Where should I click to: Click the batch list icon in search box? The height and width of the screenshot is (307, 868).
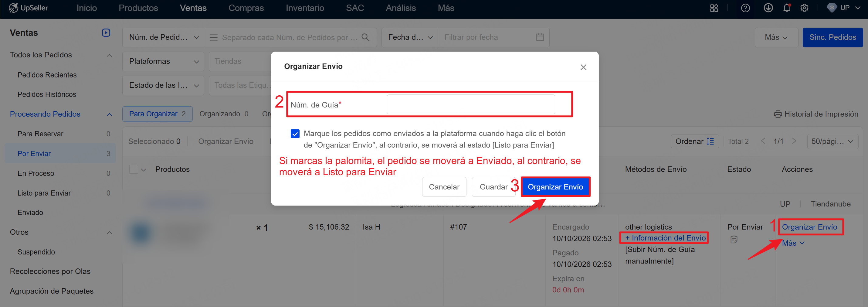(213, 37)
